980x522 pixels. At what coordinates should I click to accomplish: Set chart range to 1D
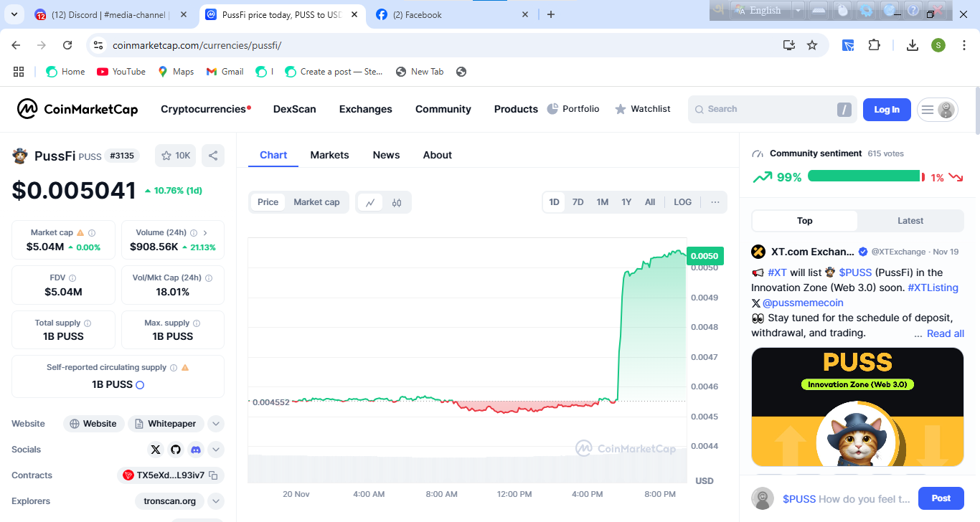click(554, 202)
